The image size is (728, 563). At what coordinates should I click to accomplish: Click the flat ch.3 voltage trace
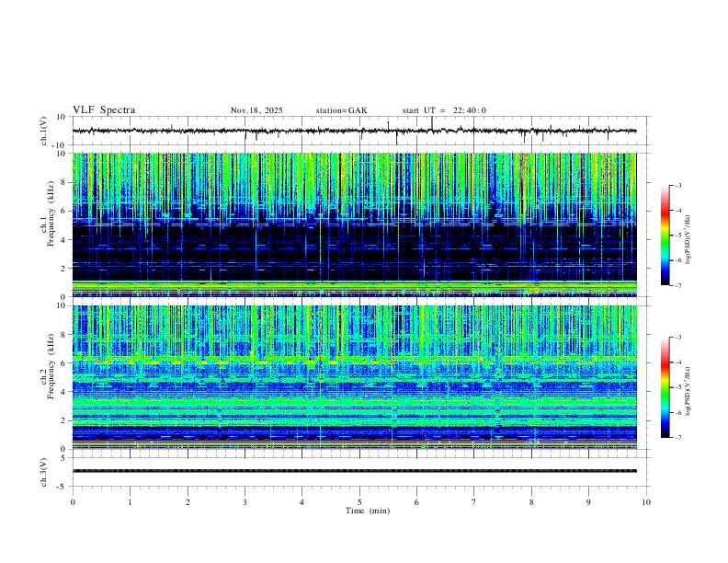click(x=354, y=471)
